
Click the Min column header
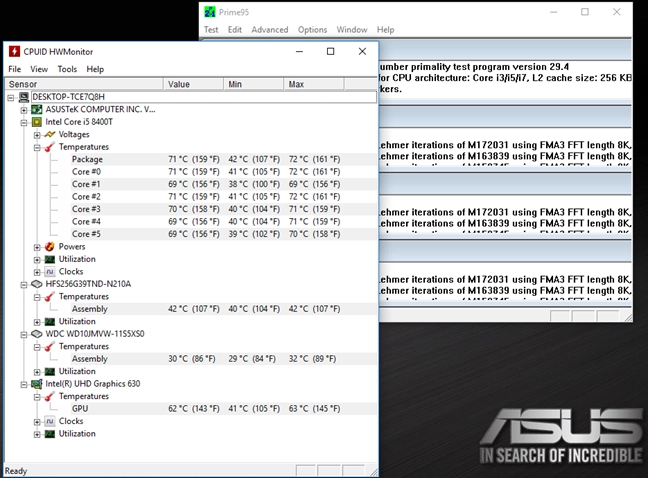[254, 84]
